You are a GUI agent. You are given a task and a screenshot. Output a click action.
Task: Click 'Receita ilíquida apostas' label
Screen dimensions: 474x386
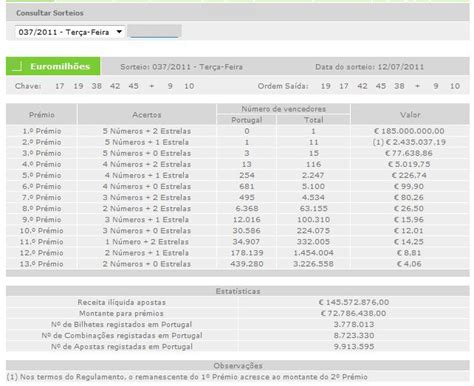(122, 302)
